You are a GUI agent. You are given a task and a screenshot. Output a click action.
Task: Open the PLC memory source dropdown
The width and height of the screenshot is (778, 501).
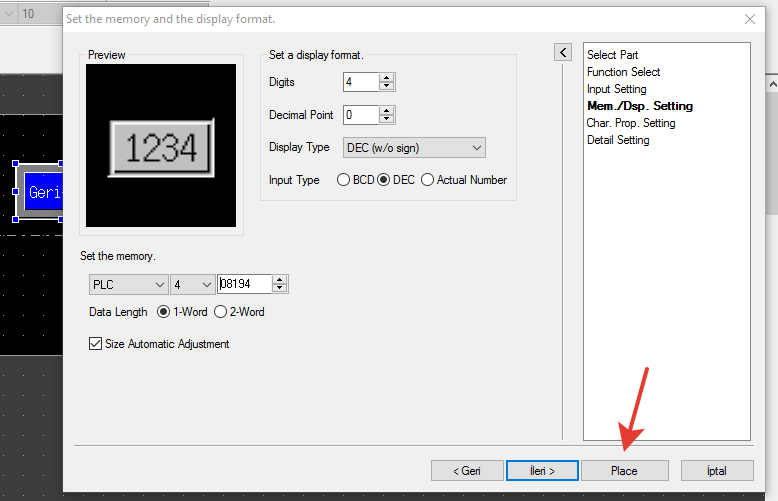(x=128, y=285)
